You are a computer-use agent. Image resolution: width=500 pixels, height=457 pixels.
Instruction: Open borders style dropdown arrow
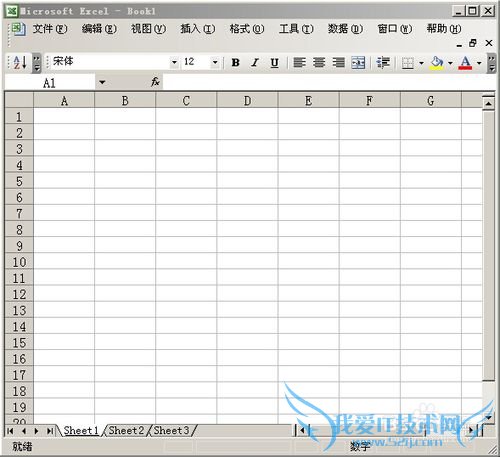(421, 63)
